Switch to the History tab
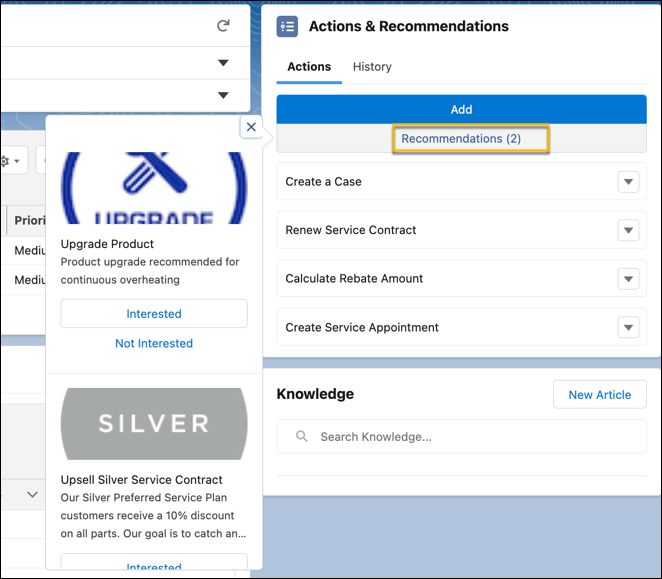662x579 pixels. [372, 67]
